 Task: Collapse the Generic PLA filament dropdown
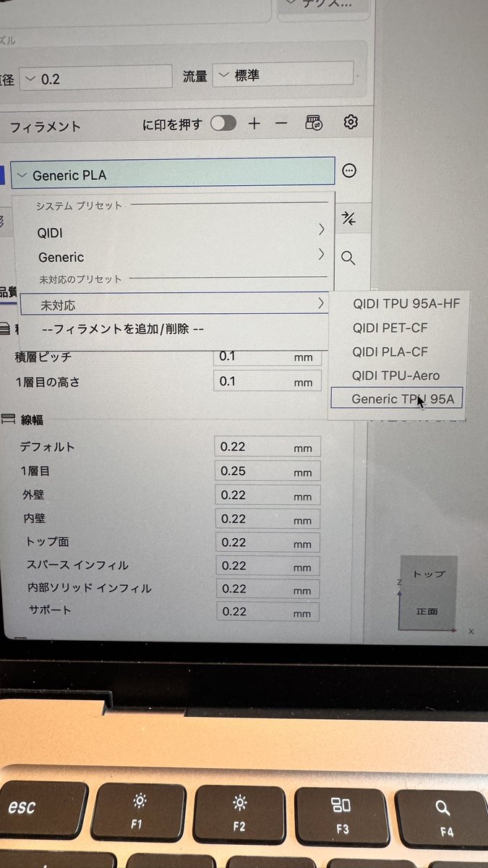point(174,174)
